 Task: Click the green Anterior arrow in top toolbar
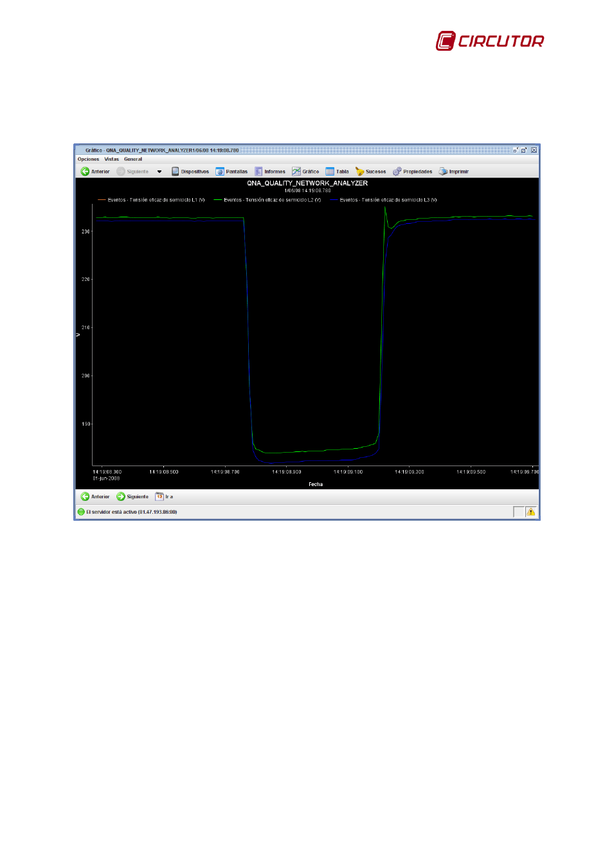click(x=85, y=172)
